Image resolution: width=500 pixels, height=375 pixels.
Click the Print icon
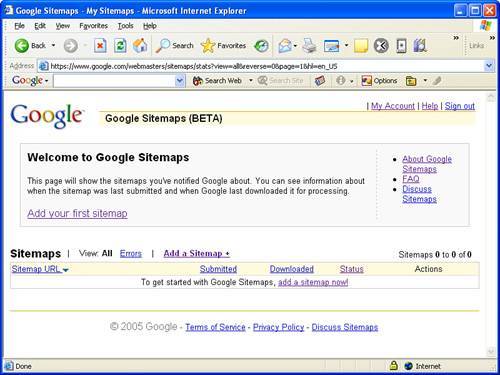tap(309, 46)
